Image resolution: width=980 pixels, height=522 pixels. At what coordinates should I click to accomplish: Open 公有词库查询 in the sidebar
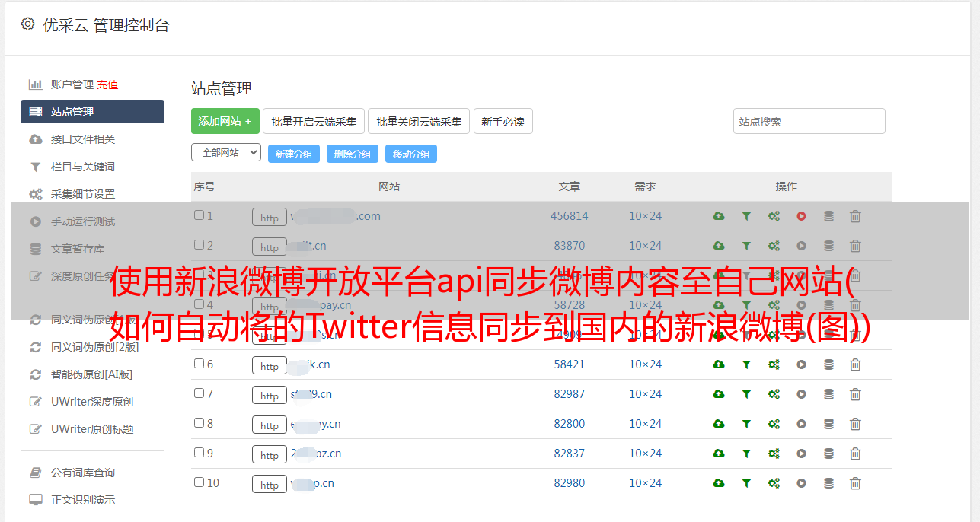(83, 473)
